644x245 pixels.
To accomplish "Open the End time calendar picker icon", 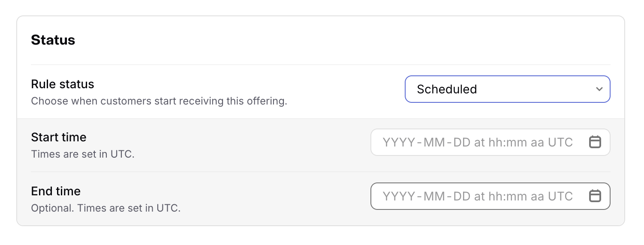I will click(x=595, y=196).
